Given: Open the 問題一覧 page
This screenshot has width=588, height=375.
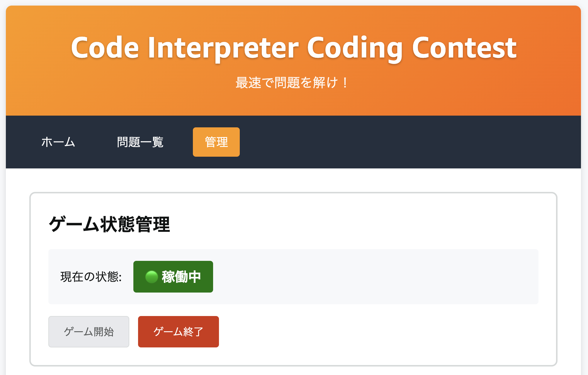Looking at the screenshot, I should pos(140,142).
